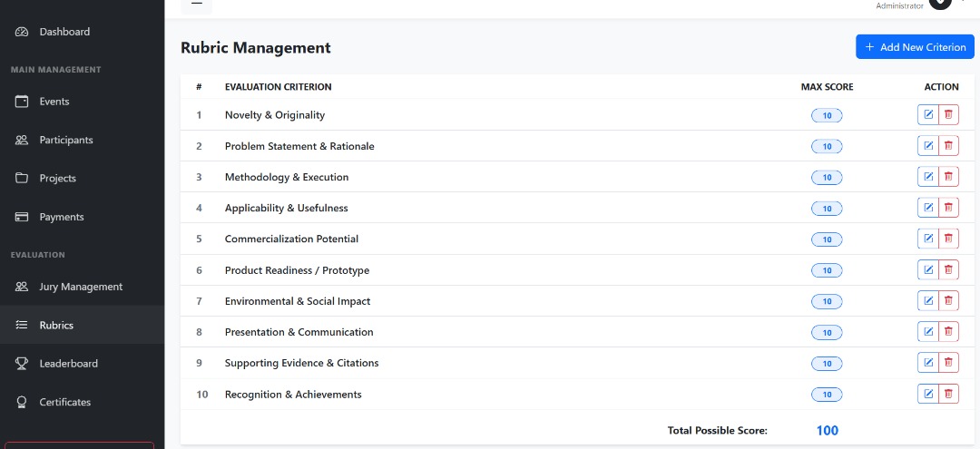Edit the Commercialization Potential row
Image resolution: width=980 pixels, height=449 pixels.
pos(927,239)
